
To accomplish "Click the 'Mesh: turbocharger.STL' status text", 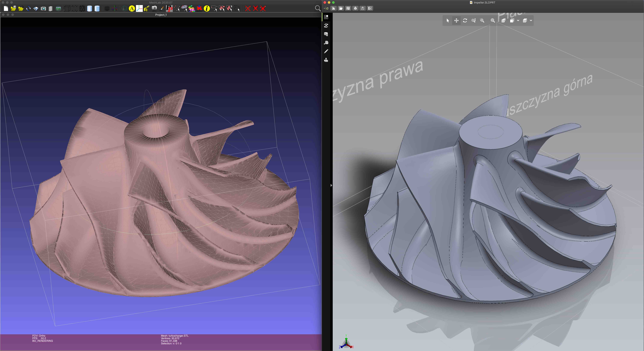I will point(174,336).
